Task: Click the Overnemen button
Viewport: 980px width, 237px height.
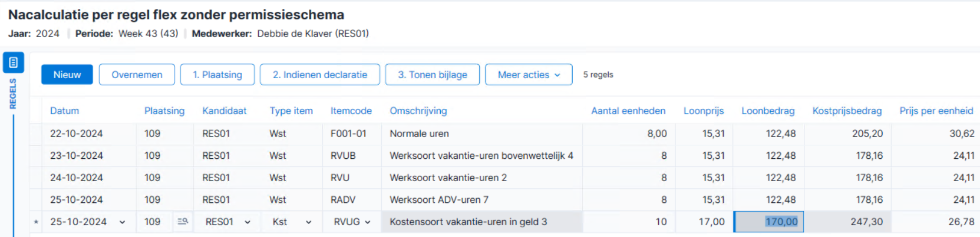Action: (137, 75)
